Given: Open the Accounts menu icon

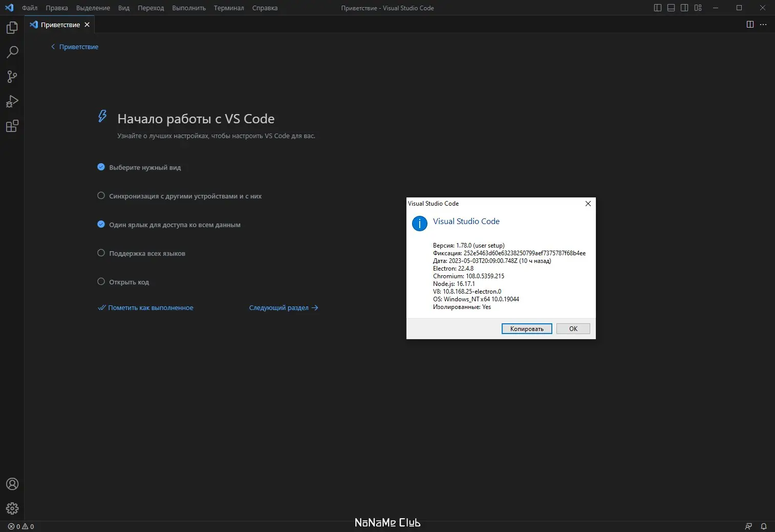Looking at the screenshot, I should point(12,484).
